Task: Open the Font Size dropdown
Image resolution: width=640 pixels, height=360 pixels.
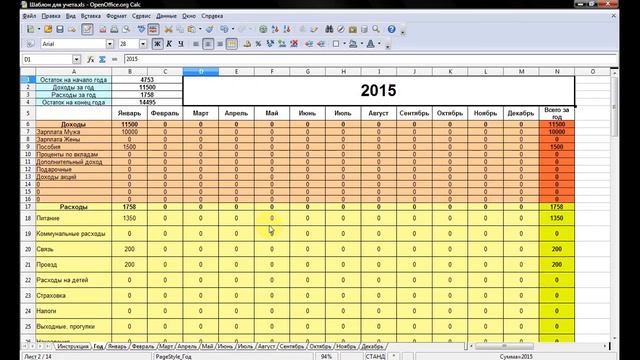Action: tap(143, 44)
